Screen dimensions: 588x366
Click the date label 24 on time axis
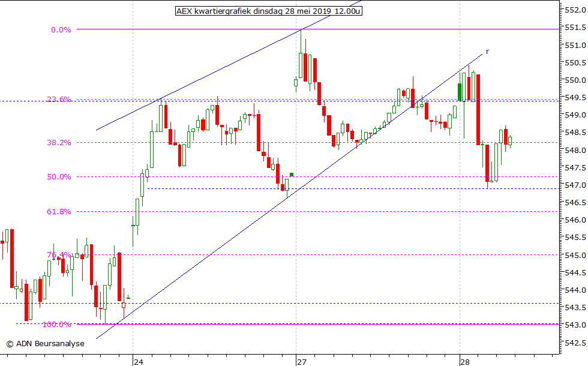[139, 362]
